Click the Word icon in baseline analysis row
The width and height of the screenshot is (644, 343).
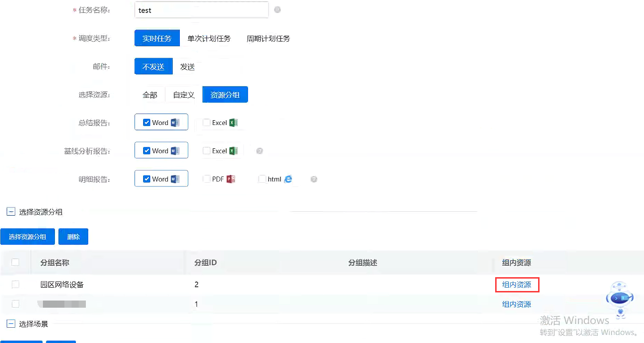click(x=175, y=151)
